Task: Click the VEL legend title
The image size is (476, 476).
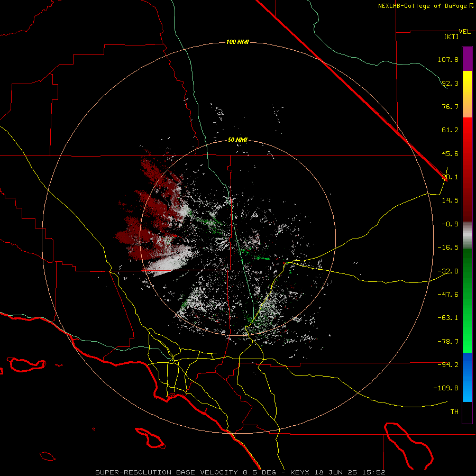Action: [x=464, y=32]
